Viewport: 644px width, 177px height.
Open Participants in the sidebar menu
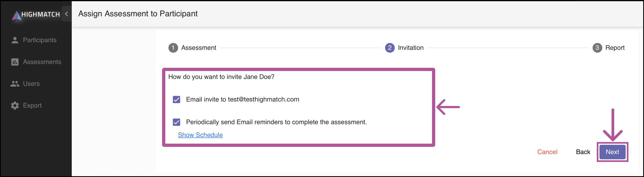pos(40,40)
